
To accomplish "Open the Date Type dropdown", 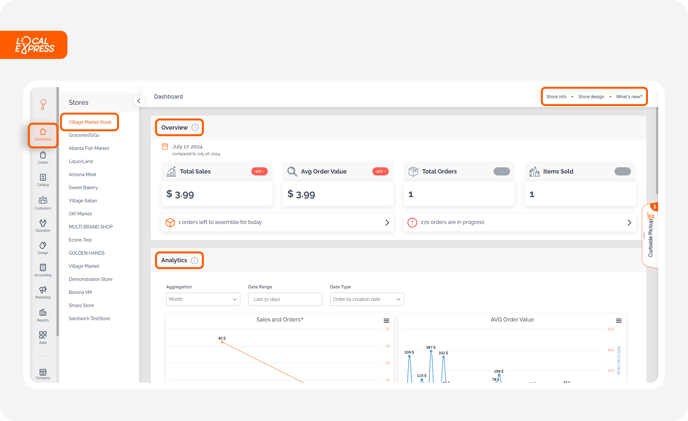I will pos(366,299).
